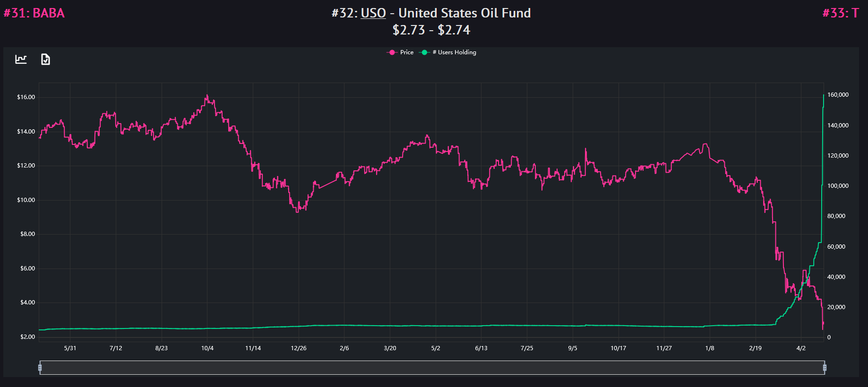
Task: Toggle the Price series in legend
Action: [x=400, y=52]
